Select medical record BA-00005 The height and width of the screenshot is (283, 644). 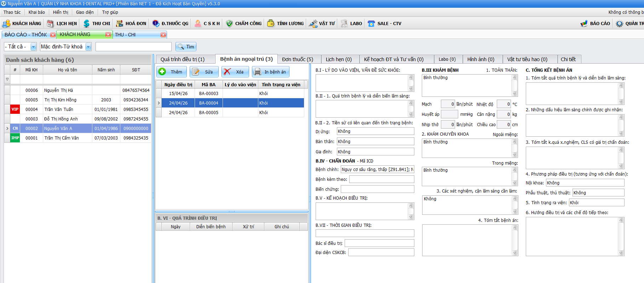[208, 113]
